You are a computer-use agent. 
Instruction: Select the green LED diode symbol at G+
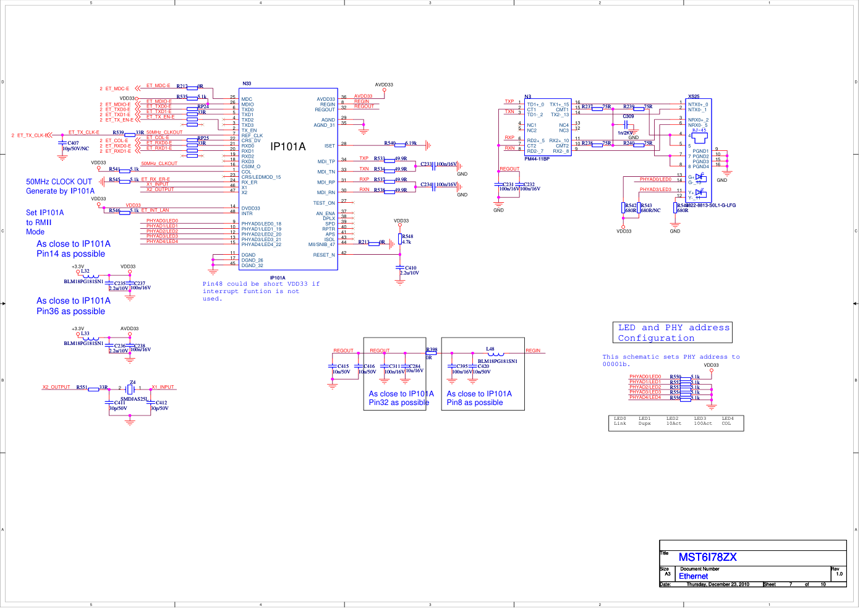(x=700, y=177)
